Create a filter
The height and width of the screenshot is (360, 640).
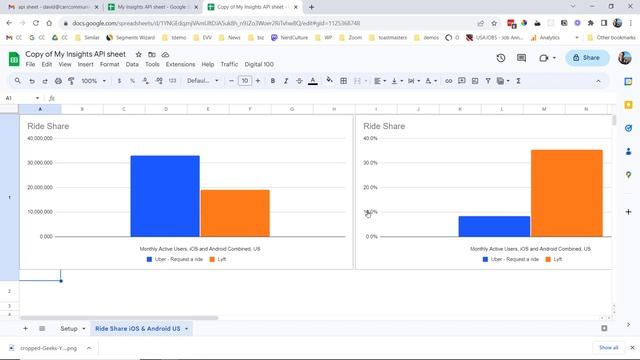pyautogui.click(x=488, y=81)
